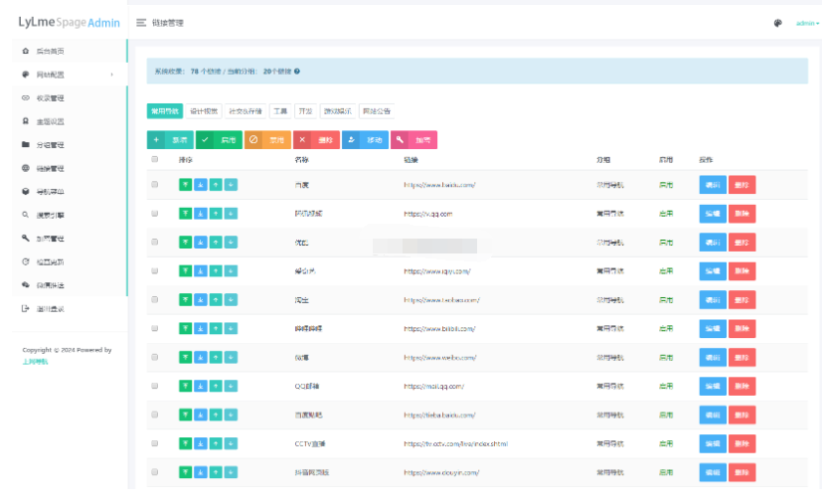Image resolution: width=822 pixels, height=504 pixels.
Task: Check the box for the v.qq.com row
Action: [154, 213]
